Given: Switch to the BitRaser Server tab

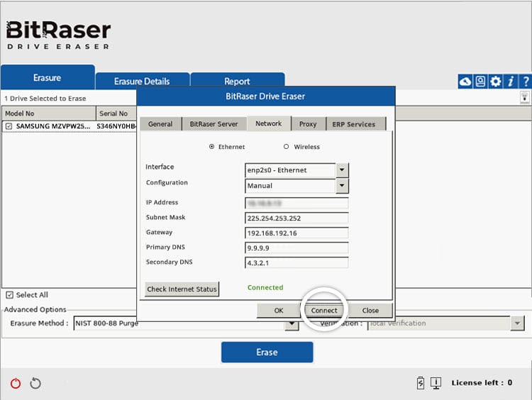Looking at the screenshot, I should pos(214,124).
